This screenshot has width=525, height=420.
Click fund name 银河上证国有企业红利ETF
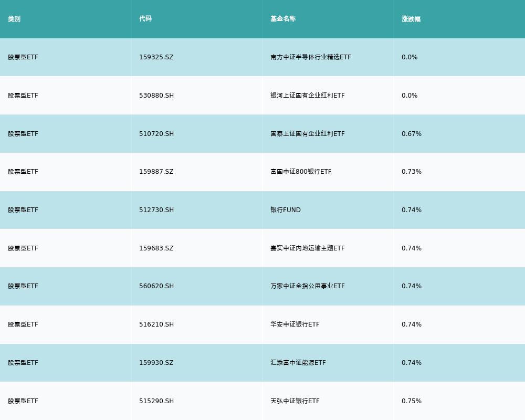[x=307, y=96]
